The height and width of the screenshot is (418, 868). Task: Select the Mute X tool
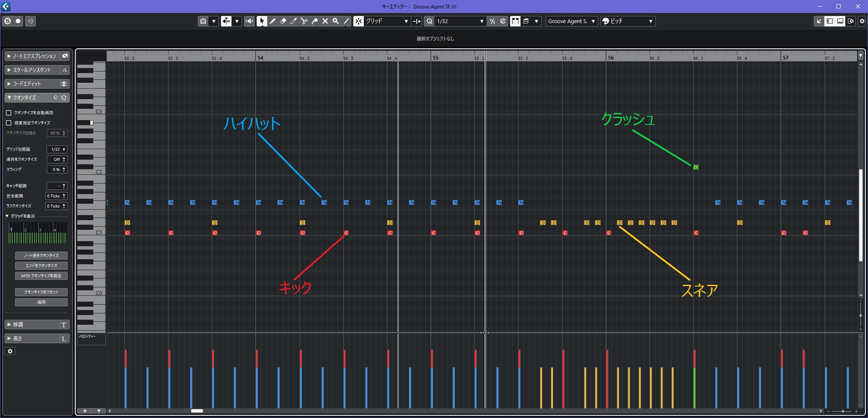[325, 21]
